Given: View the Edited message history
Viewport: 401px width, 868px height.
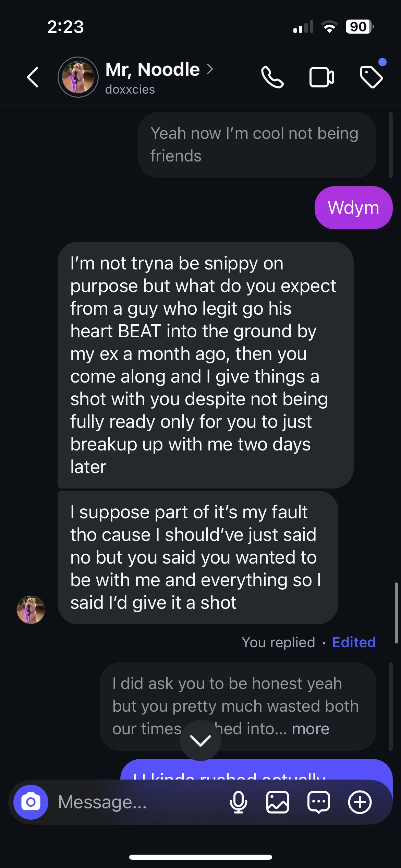Looking at the screenshot, I should 354,642.
